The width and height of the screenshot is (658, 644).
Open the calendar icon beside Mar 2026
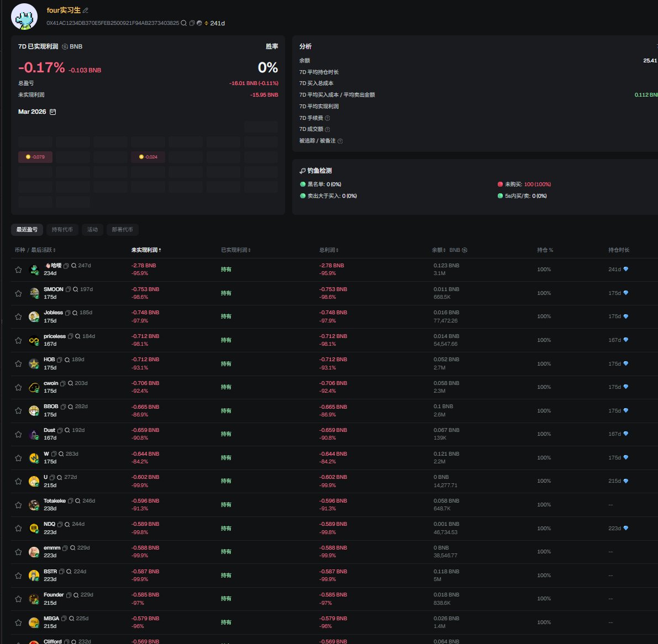tap(53, 112)
